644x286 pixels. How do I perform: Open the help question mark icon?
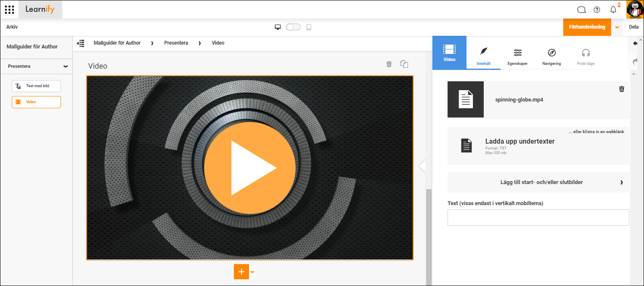(x=597, y=10)
